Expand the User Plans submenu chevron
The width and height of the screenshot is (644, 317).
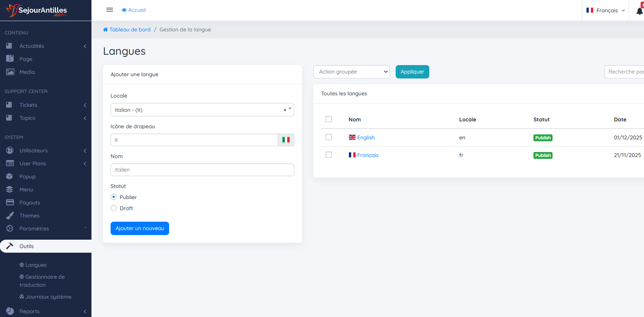85,164
